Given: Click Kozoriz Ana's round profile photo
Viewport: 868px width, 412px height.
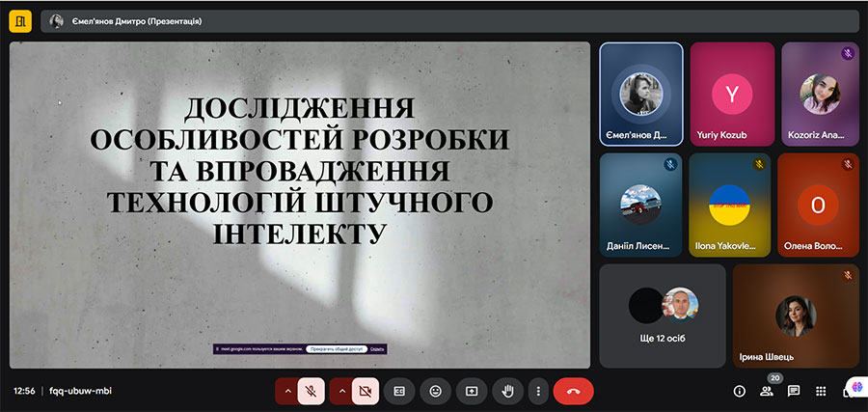Looking at the screenshot, I should coord(820,95).
